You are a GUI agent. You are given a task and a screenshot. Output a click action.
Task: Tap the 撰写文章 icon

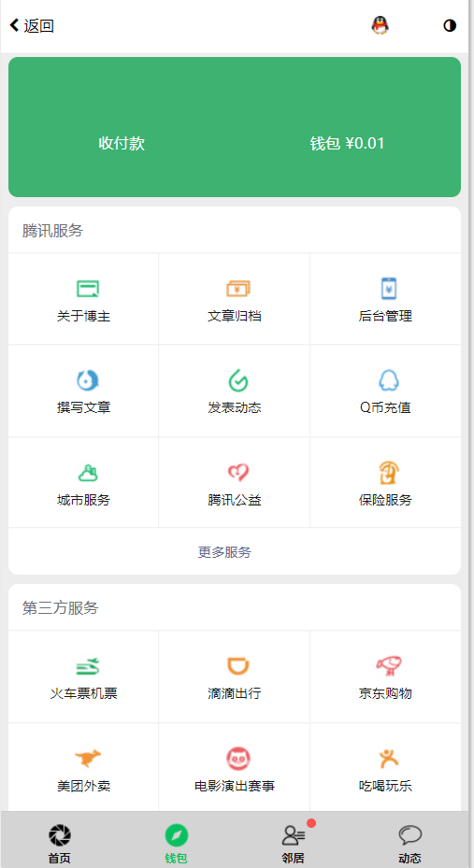pos(88,380)
